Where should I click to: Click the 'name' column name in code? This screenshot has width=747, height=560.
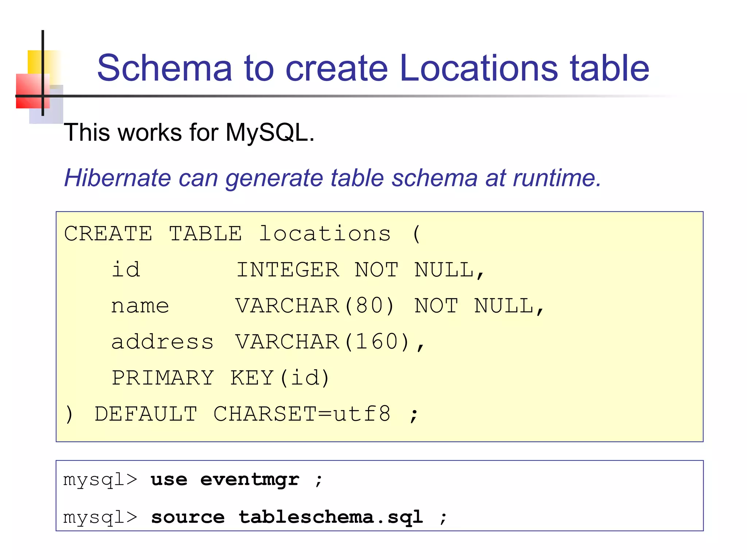coord(140,306)
